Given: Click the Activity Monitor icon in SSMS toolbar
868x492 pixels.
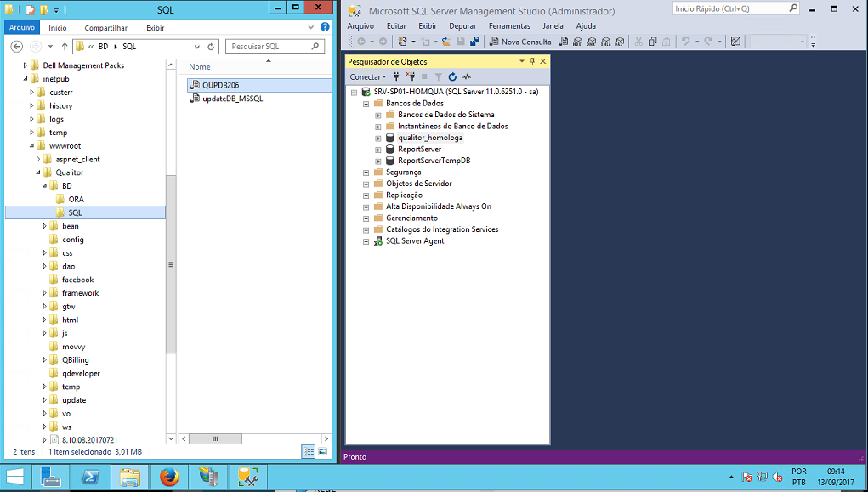Looking at the screenshot, I should coord(735,42).
